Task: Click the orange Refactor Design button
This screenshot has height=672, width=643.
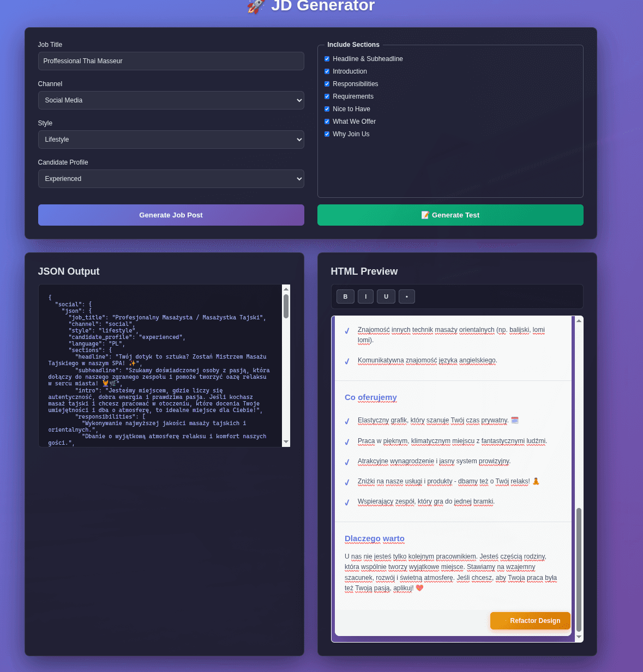Action: tap(530, 621)
